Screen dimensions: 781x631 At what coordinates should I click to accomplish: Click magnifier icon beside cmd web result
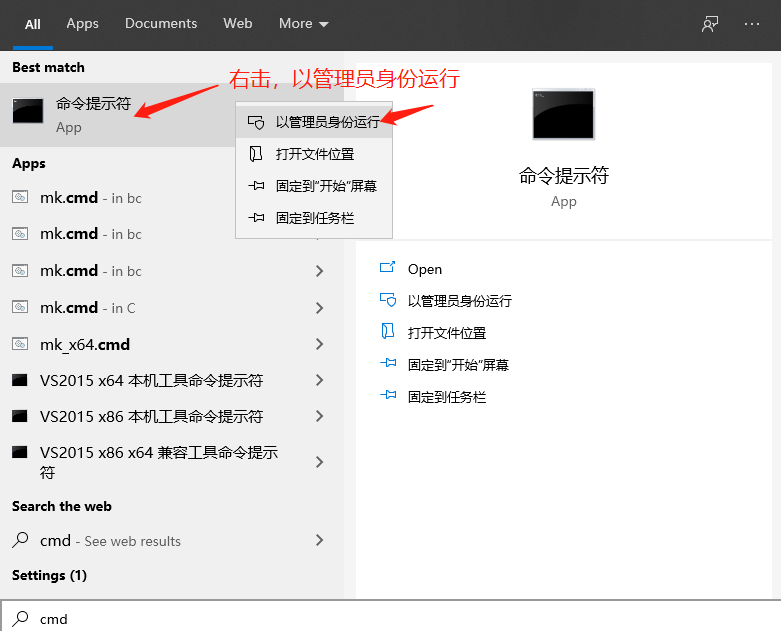point(20,539)
